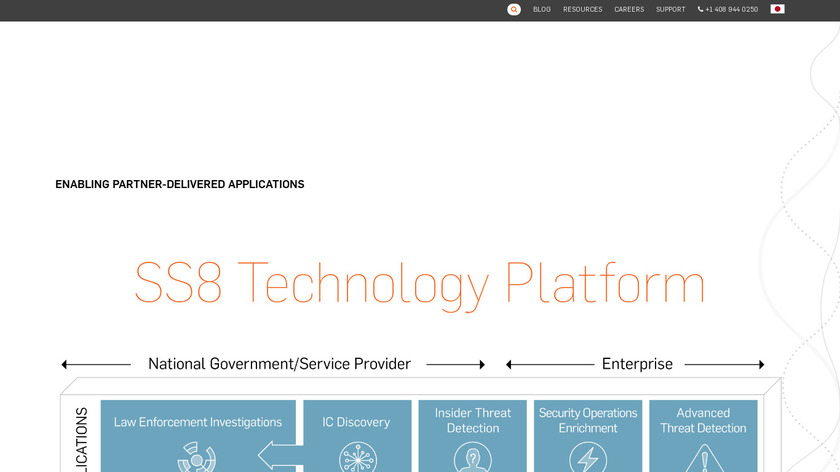Click the Security Operations Enrichment lightning icon
The image size is (840, 472).
[588, 457]
